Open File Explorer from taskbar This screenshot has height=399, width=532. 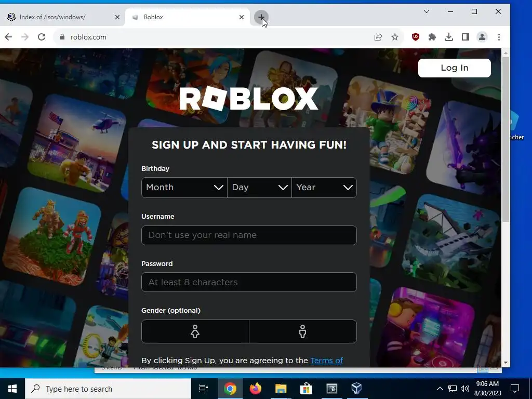[x=281, y=389]
